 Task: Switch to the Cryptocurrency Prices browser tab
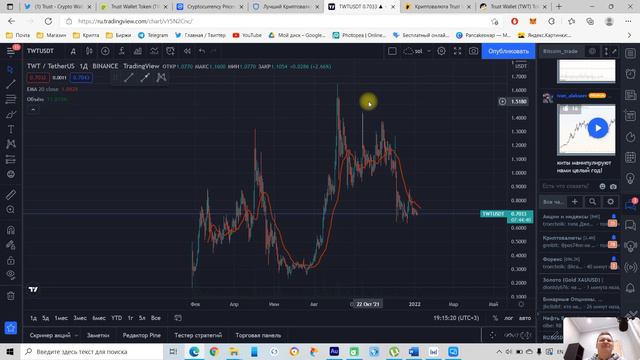click(211, 7)
